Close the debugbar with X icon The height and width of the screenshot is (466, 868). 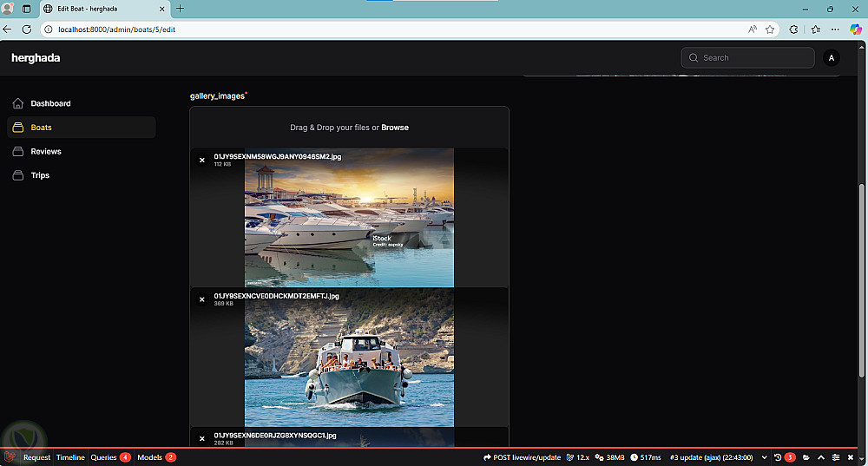(851, 457)
